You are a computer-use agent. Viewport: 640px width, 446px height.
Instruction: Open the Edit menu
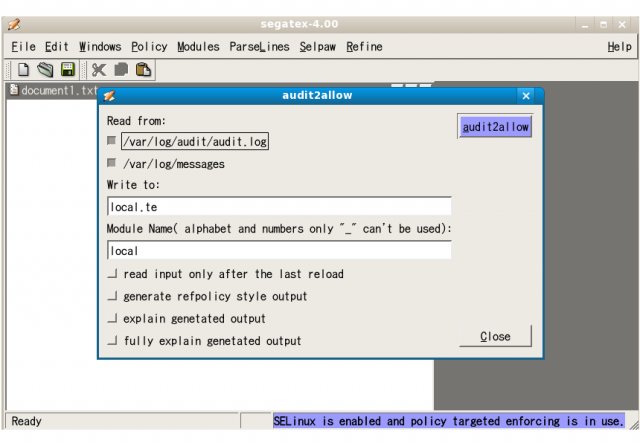tap(56, 47)
